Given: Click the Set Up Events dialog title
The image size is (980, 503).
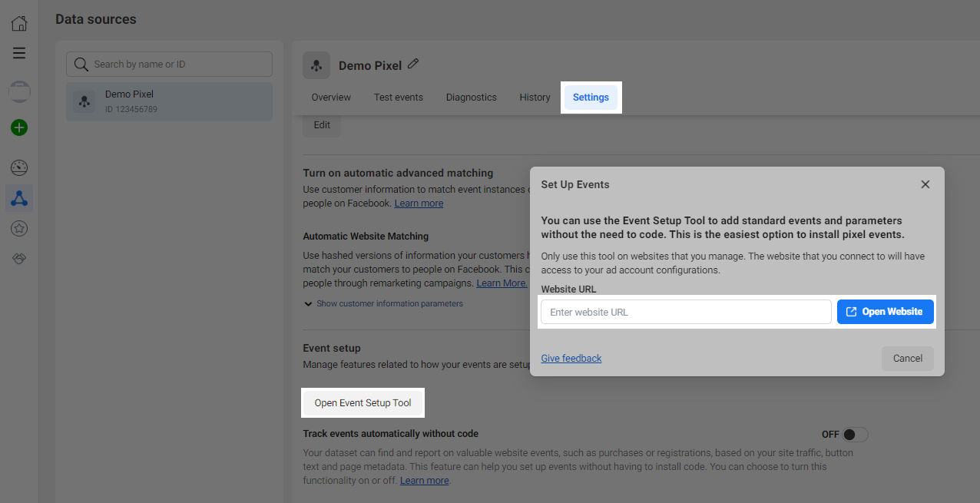Looking at the screenshot, I should pyautogui.click(x=575, y=184).
